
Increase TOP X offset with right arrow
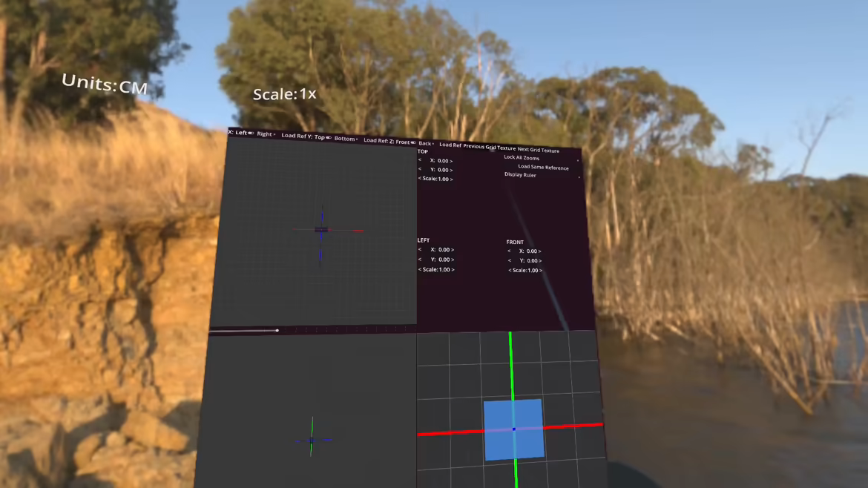(x=450, y=161)
